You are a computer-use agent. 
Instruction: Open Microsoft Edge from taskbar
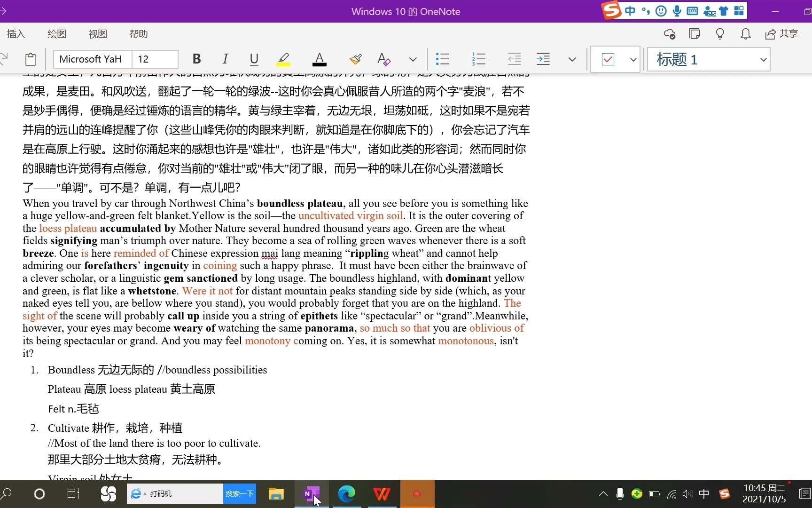click(x=347, y=494)
